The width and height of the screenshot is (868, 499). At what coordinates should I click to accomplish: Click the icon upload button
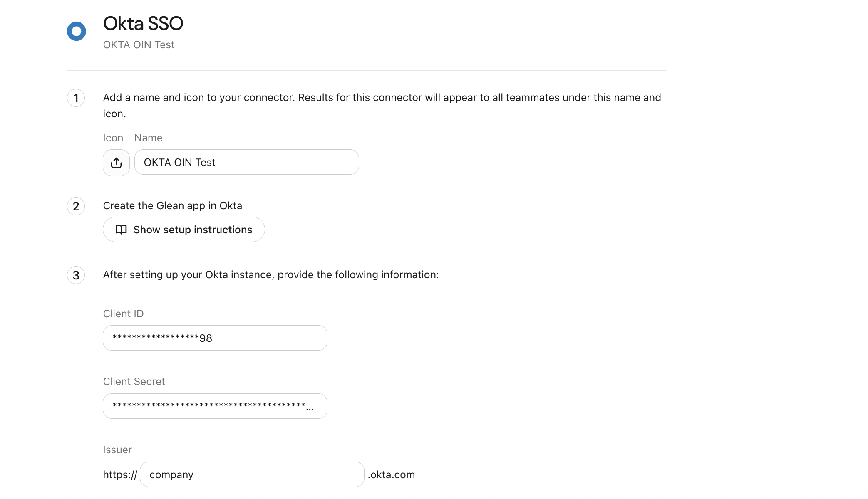click(x=116, y=163)
